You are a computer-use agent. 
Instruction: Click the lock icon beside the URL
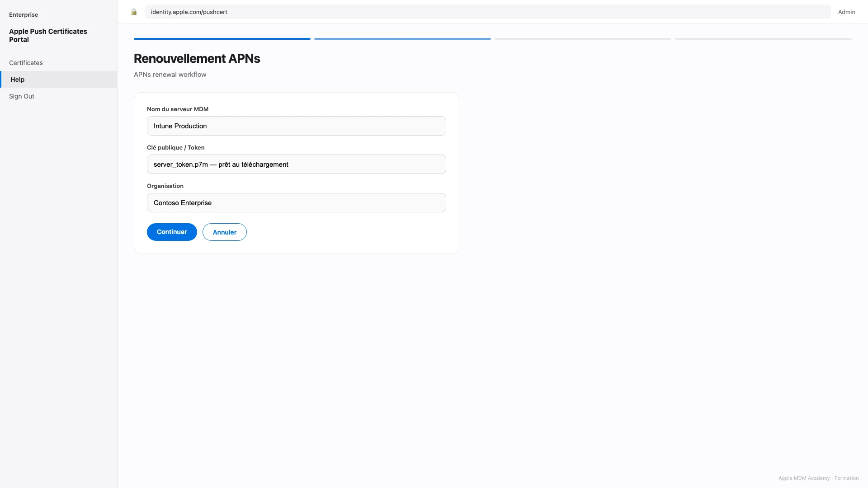pyautogui.click(x=134, y=12)
